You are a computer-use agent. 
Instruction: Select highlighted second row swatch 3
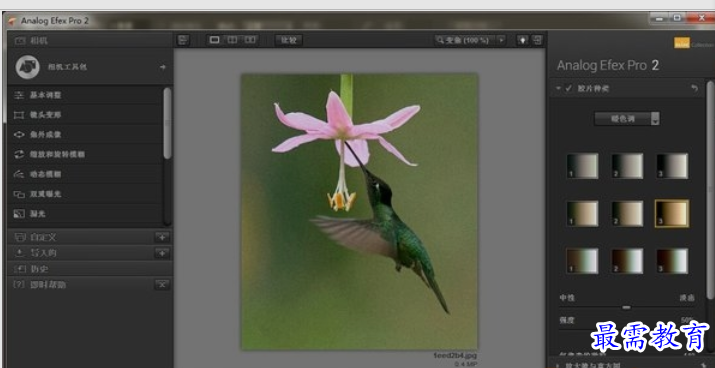pyautogui.click(x=672, y=213)
